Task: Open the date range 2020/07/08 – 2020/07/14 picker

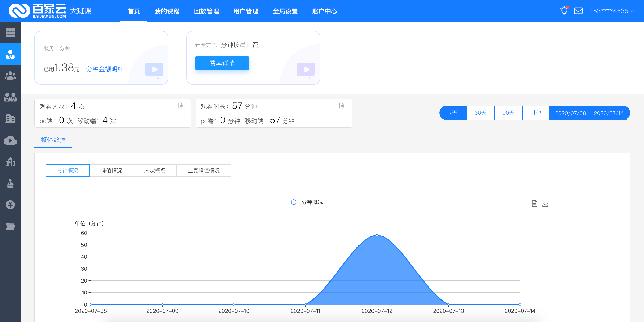Action: click(589, 113)
